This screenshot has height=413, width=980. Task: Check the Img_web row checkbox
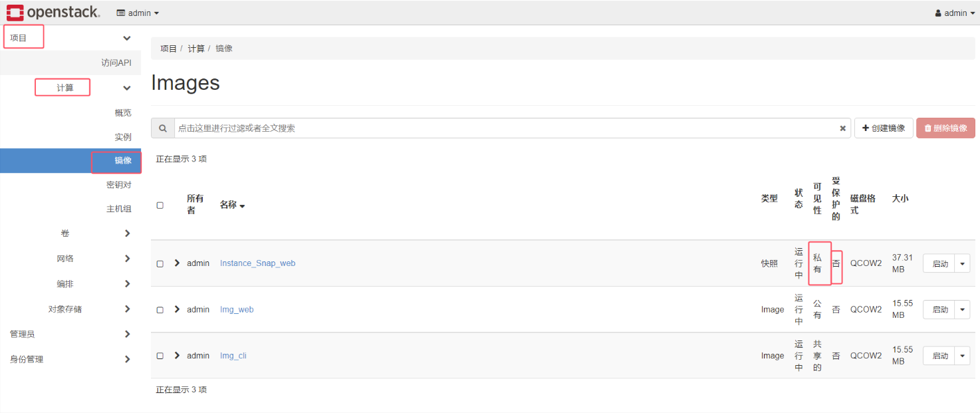160,310
